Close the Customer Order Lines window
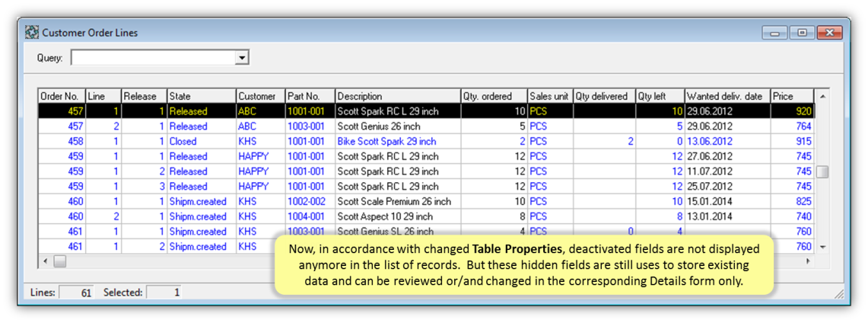 [x=829, y=33]
